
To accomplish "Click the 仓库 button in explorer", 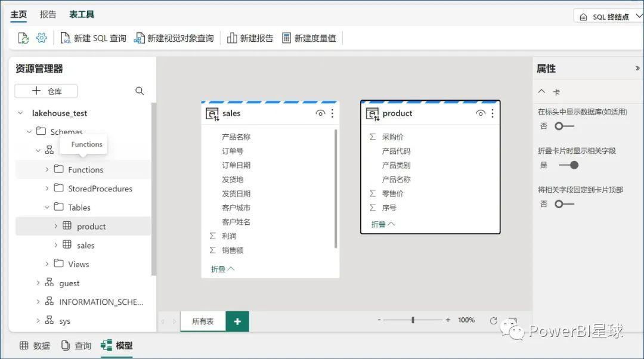I will tap(46, 91).
